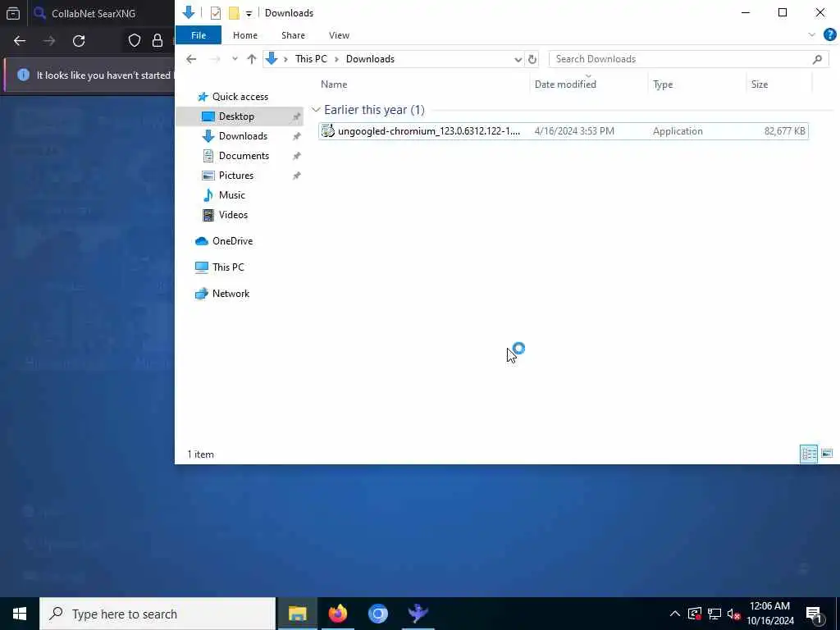The height and width of the screenshot is (630, 840).
Task: Open the File ribbon tab
Action: pos(199,35)
